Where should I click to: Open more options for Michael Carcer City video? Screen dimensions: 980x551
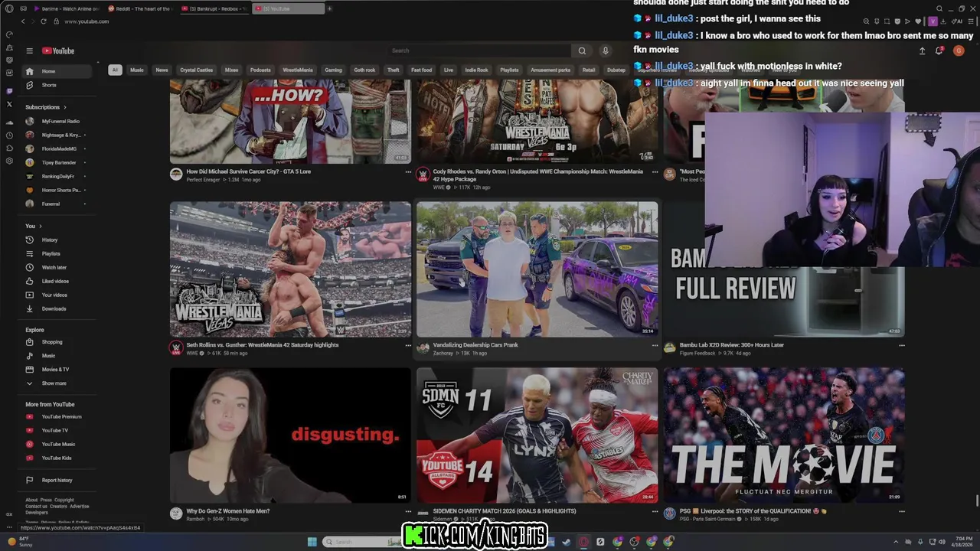tap(408, 172)
